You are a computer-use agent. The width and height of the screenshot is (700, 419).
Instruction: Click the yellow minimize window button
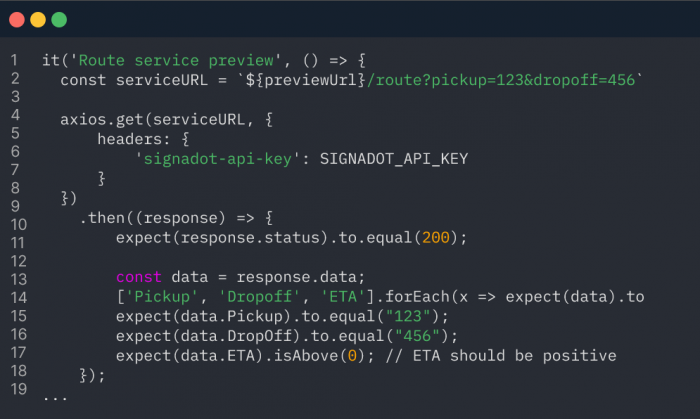[38, 20]
